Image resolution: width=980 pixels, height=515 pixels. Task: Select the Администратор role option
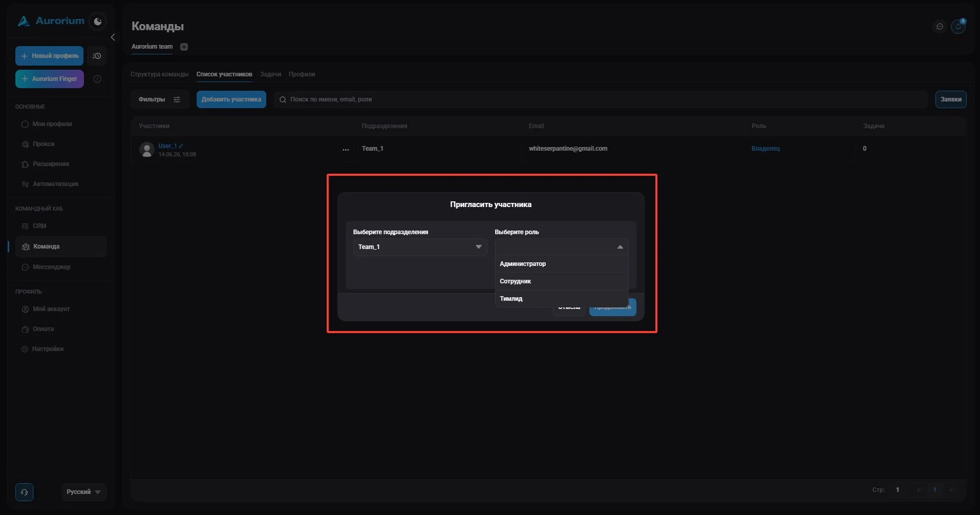point(562,264)
